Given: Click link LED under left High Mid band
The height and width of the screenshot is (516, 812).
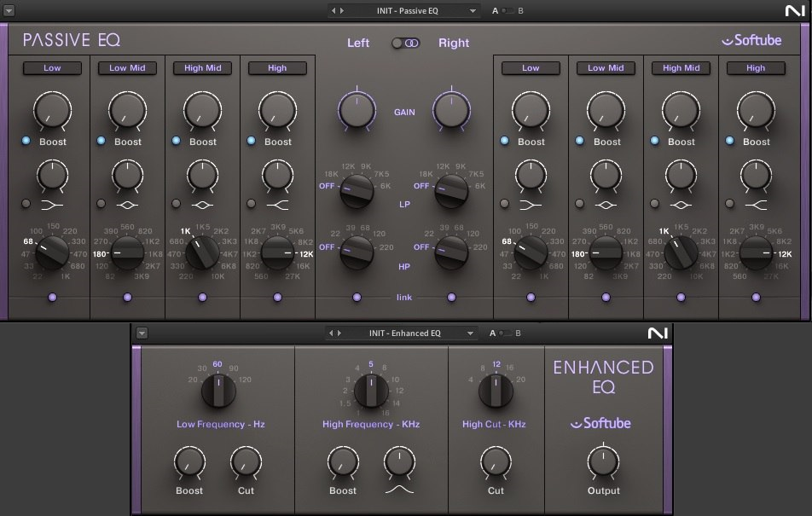Looking at the screenshot, I should (x=202, y=298).
